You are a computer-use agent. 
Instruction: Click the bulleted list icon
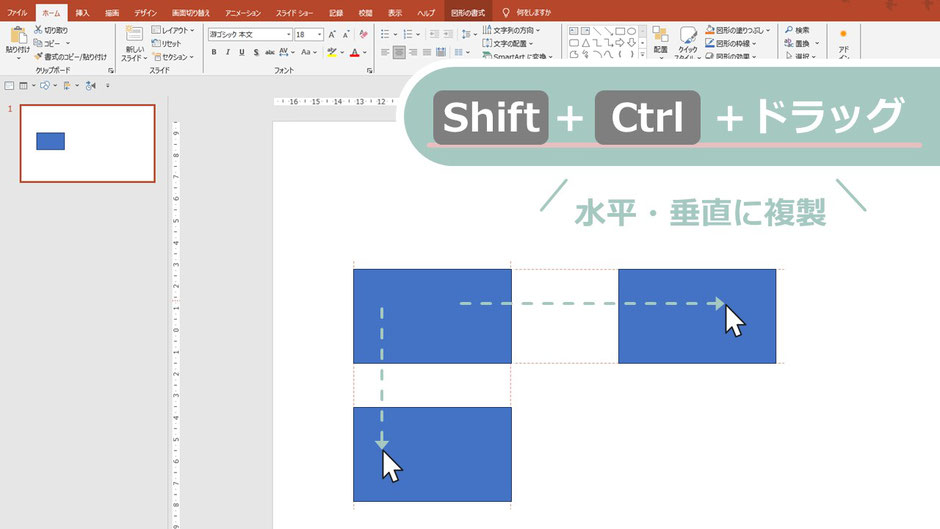click(385, 34)
